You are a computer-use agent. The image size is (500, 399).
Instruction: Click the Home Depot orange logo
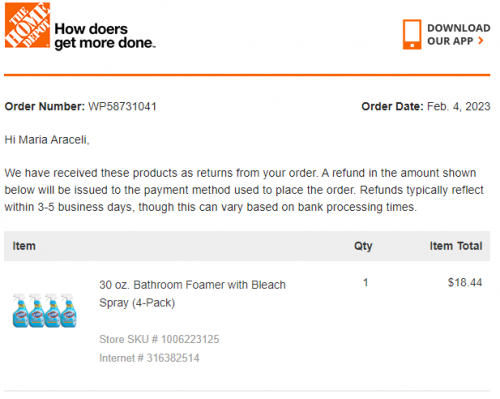coord(27,25)
